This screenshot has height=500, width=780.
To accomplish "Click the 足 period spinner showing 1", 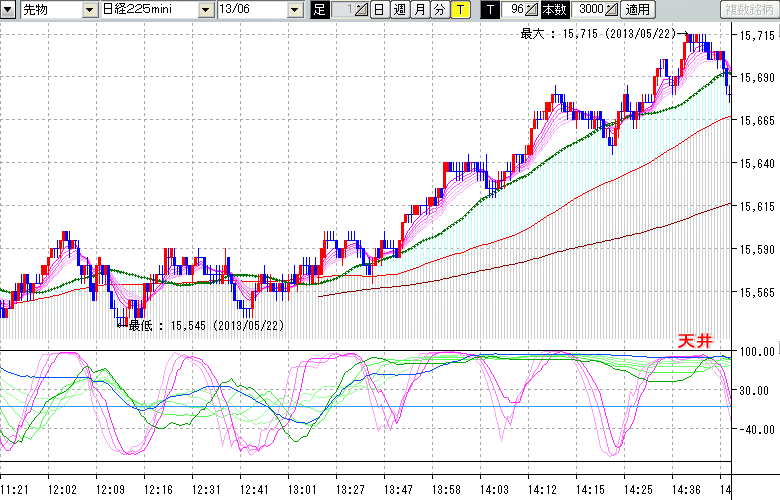I will [348, 10].
